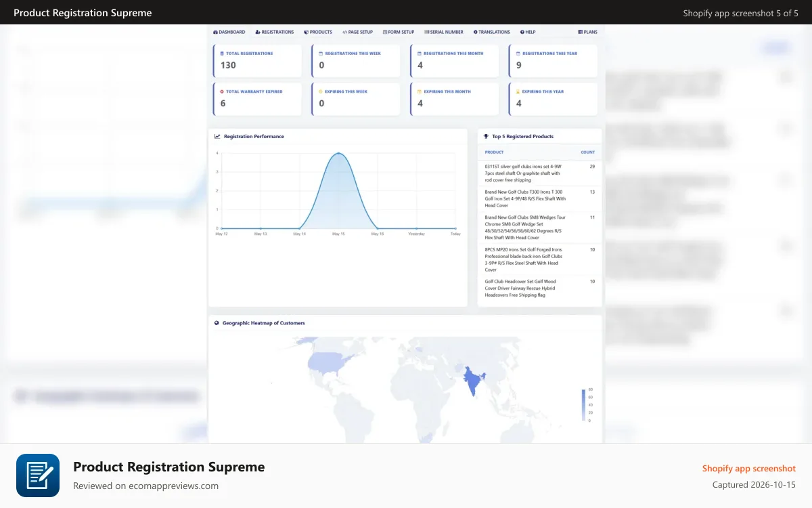This screenshot has height=508, width=812.
Task: Click the Shopify app screenshot 5 of 5 label
Action: point(741,13)
